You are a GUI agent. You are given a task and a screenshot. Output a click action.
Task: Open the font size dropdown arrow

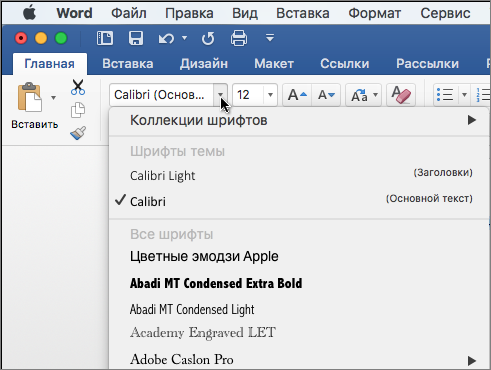[270, 95]
